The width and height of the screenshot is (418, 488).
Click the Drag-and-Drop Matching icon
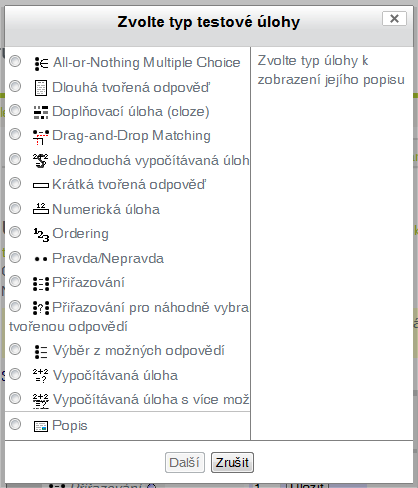point(41,137)
